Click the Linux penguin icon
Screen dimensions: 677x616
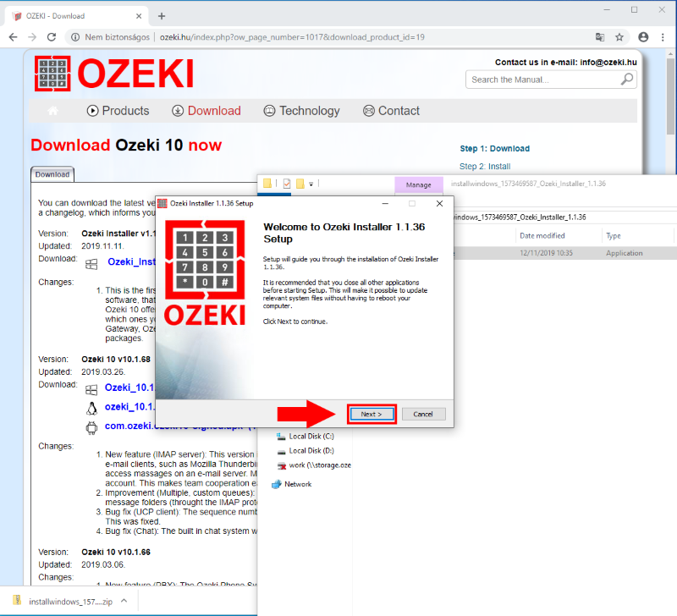click(91, 409)
